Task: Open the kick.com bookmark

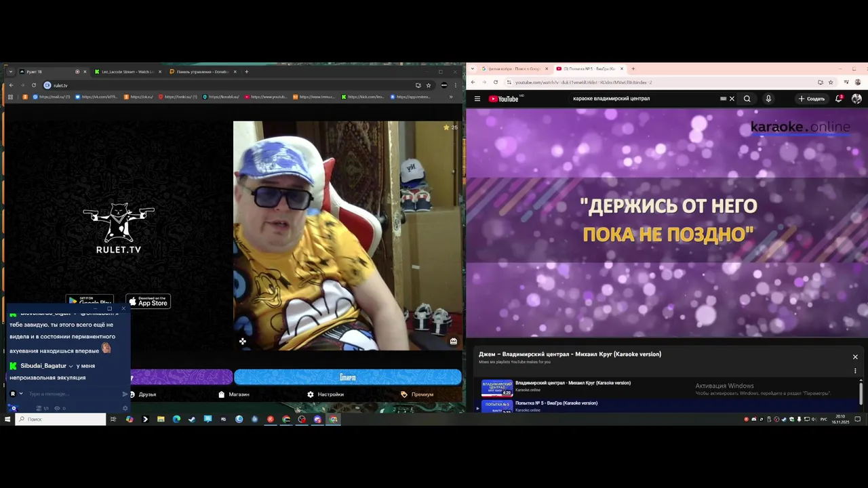Action: 363,97
